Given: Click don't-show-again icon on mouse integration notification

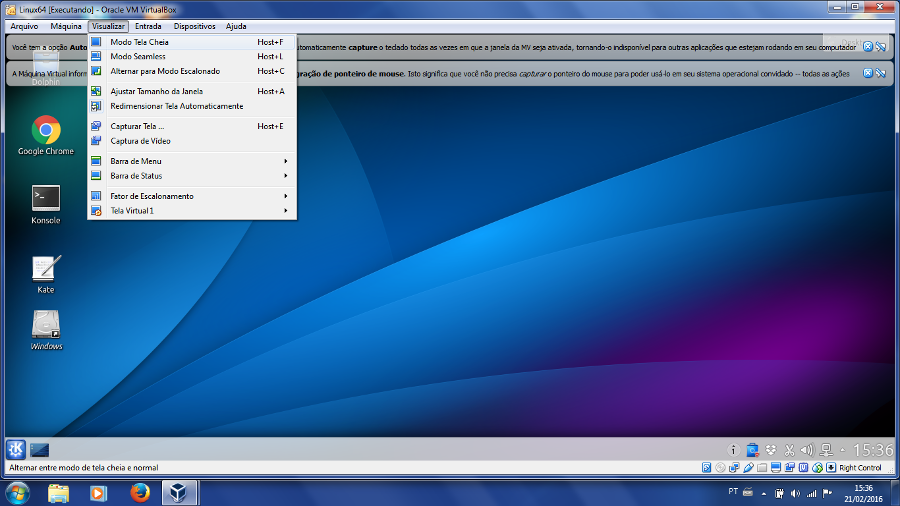Looking at the screenshot, I should coord(880,73).
